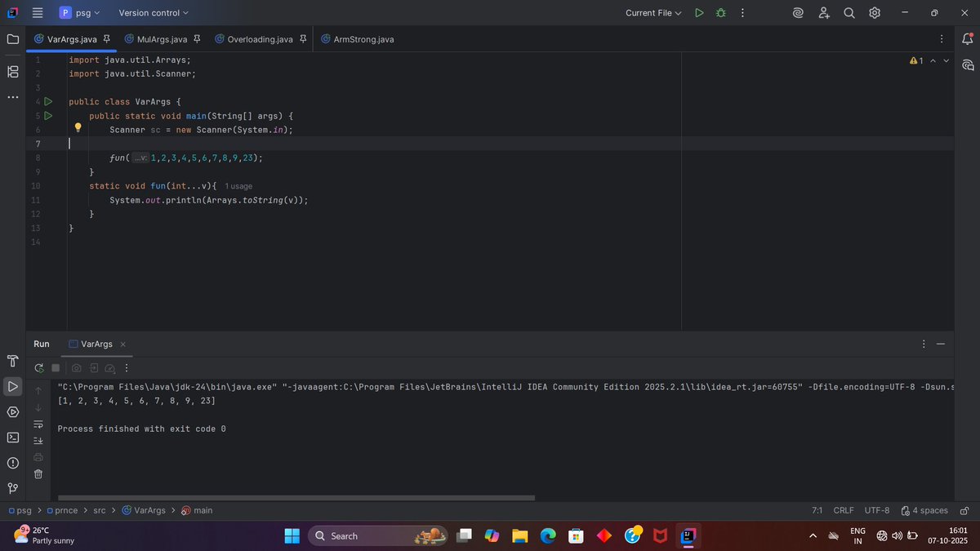Click the horizontal scrollbar in Run console
Viewport: 980px width, 551px height.
pos(296,497)
